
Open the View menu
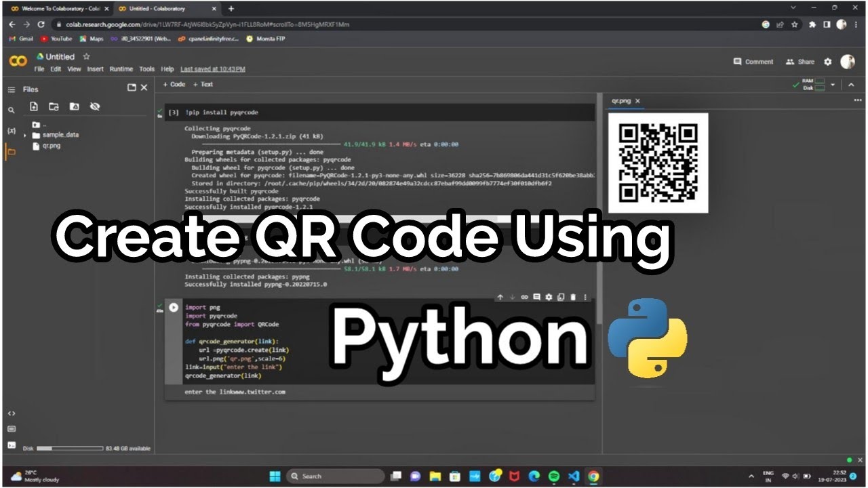pos(74,69)
